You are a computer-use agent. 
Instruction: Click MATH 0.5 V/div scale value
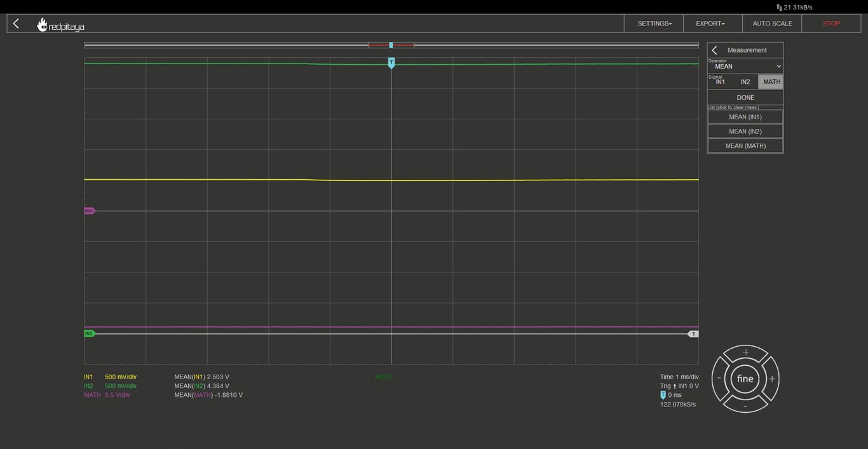(x=118, y=395)
